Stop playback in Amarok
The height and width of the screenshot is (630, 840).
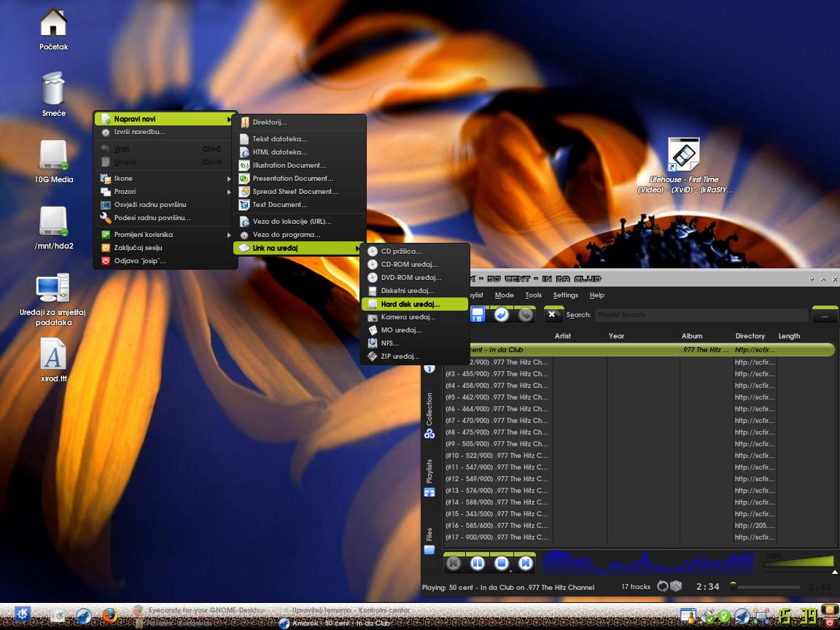tap(502, 563)
